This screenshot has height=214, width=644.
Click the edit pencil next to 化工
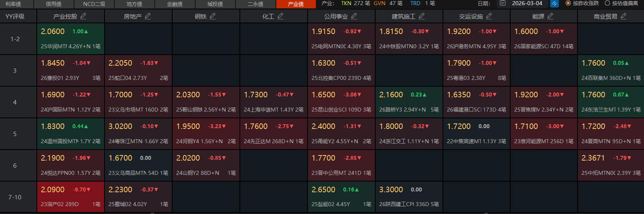[280, 16]
